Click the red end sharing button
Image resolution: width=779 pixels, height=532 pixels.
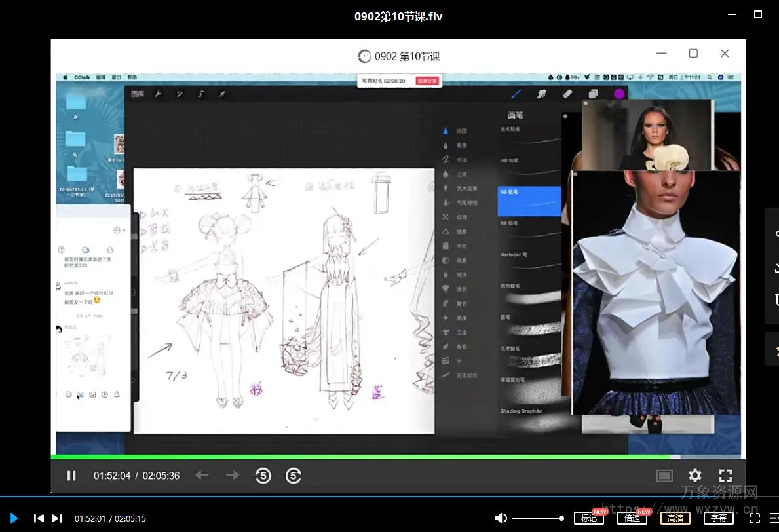(428, 81)
